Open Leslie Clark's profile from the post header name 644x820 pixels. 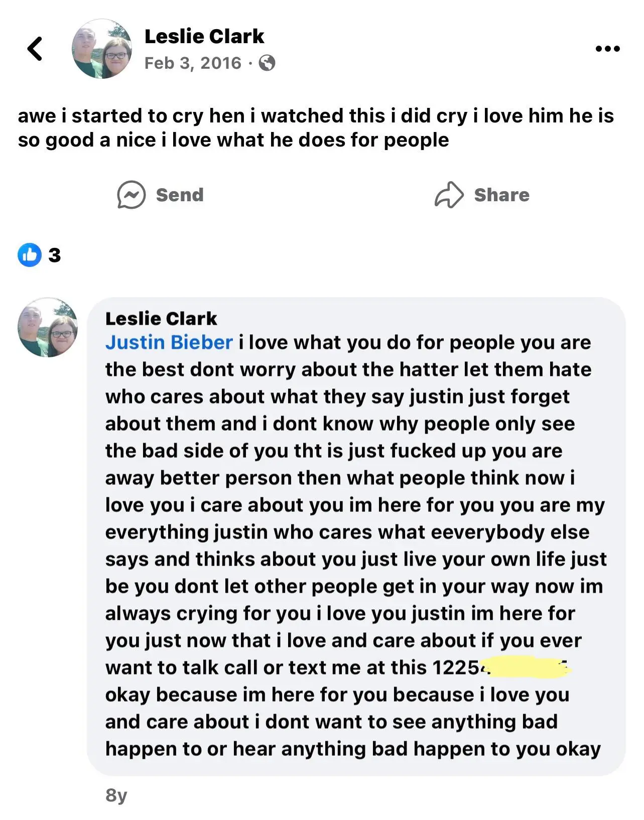point(204,36)
